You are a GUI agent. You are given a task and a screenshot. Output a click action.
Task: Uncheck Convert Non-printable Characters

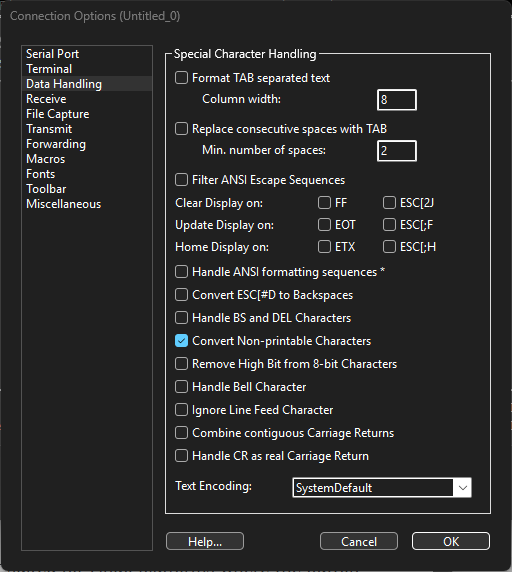coord(181,341)
